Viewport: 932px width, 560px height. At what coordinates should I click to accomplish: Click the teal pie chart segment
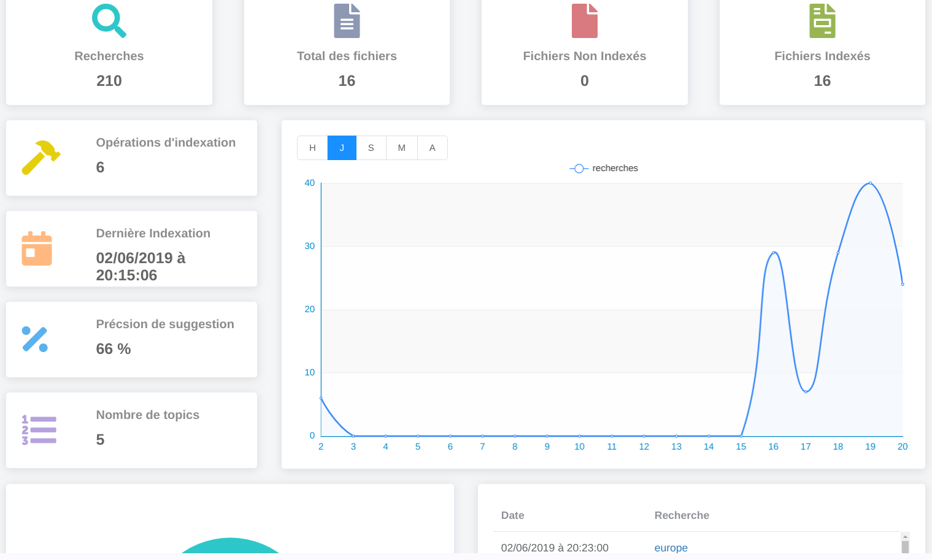[x=230, y=546]
